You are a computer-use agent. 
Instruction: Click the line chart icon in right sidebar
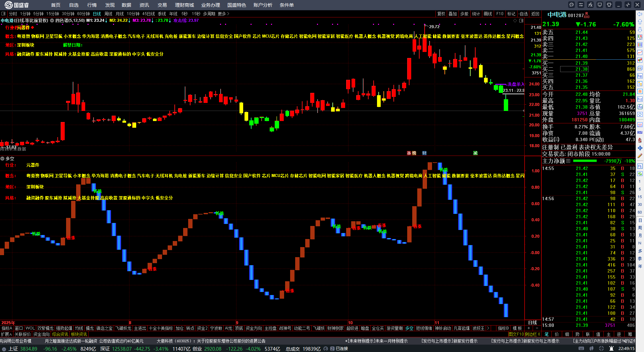[x=640, y=53]
